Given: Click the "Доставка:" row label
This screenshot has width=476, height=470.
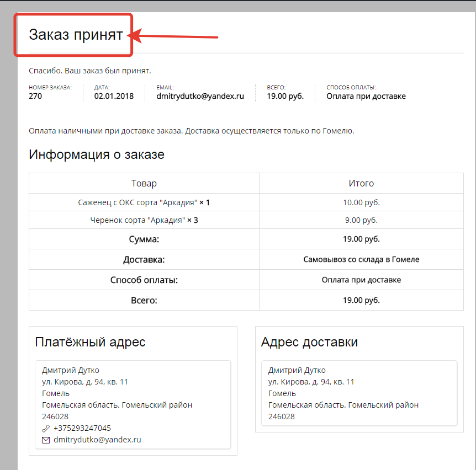Looking at the screenshot, I should 144,260.
